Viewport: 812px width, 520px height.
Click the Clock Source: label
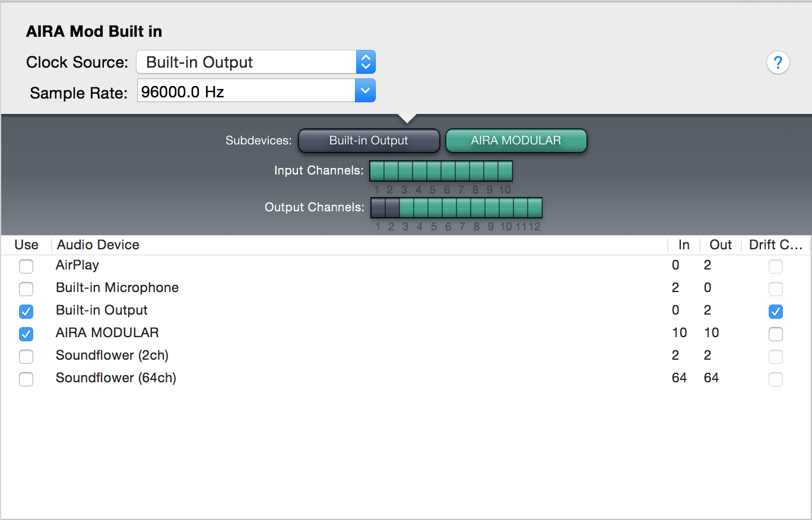(77, 62)
